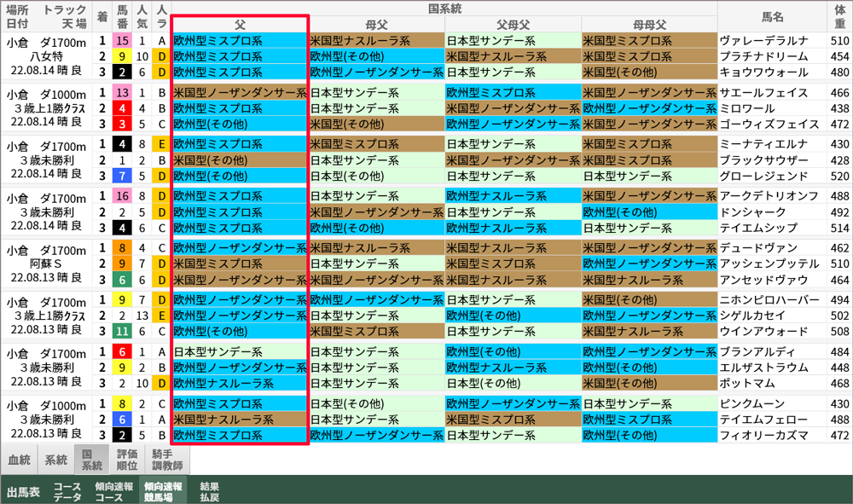This screenshot has height=504, width=853.
Task: Click the 父母父 column header
Action: pos(513,25)
